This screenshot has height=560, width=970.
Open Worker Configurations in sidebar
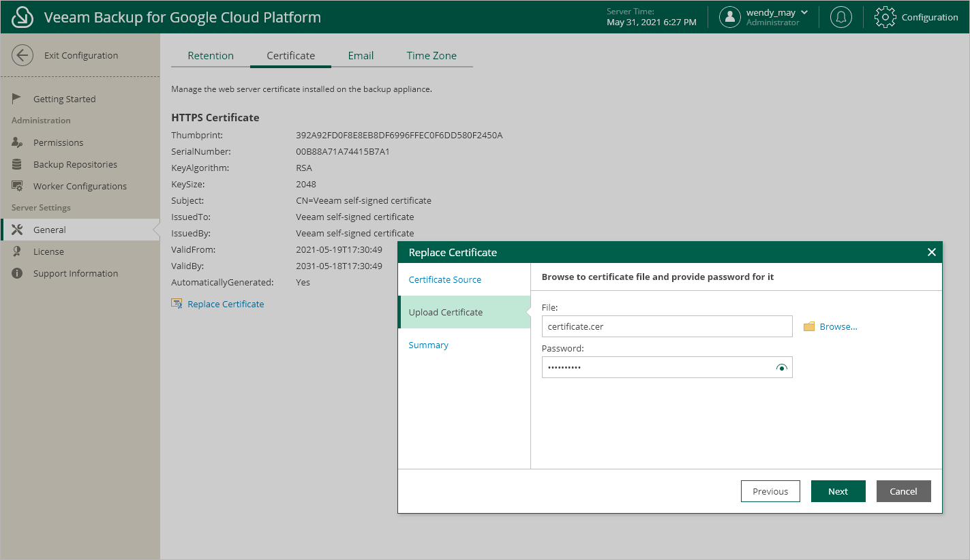coord(80,186)
